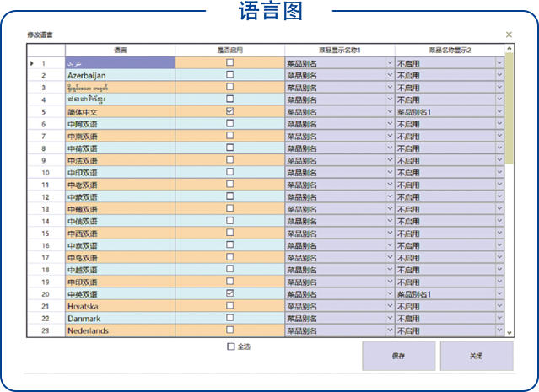Screen dimensions: 539x392
Task: Click the 语言 column header
Action: point(121,51)
